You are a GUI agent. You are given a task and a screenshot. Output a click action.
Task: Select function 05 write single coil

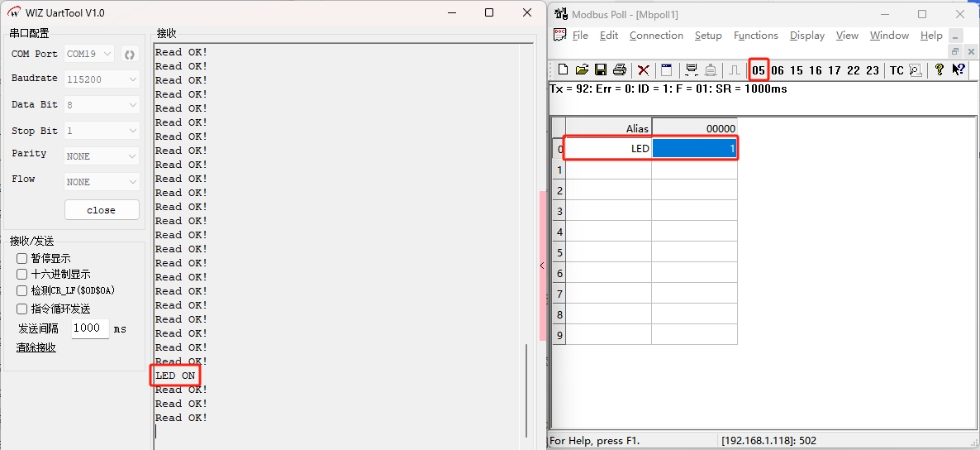(759, 70)
